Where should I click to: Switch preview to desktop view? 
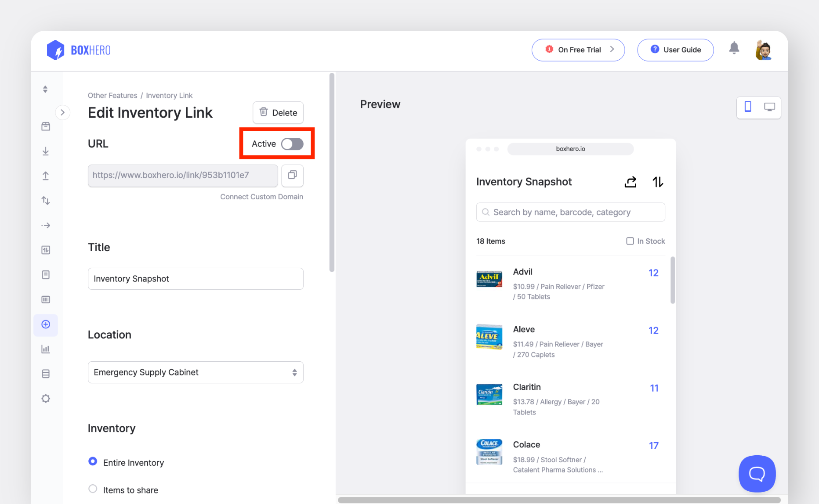click(x=769, y=107)
